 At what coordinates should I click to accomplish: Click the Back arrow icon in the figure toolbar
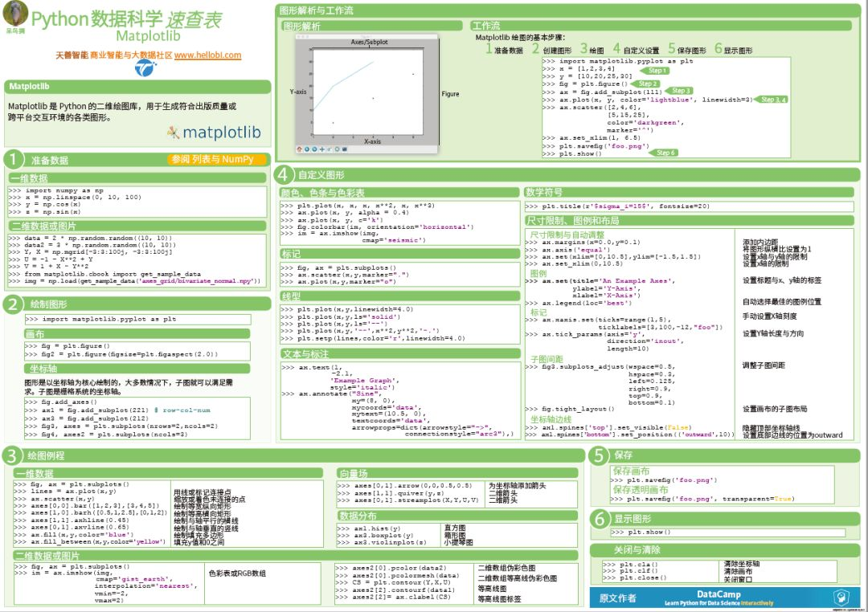click(x=307, y=149)
